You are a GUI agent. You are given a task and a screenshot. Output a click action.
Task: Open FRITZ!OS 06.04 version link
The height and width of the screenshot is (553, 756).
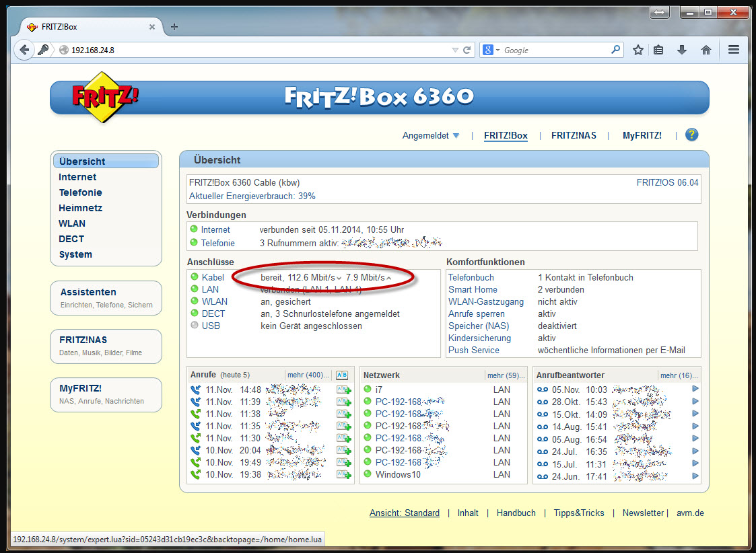pyautogui.click(x=667, y=182)
